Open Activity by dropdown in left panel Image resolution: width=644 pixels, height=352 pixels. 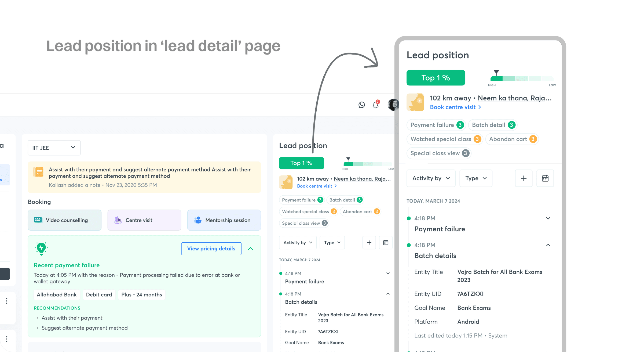tap(298, 243)
